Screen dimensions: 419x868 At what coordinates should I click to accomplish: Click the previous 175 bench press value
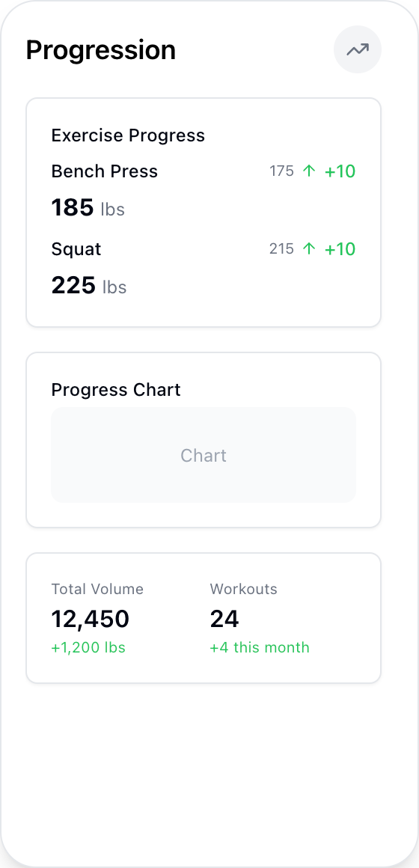(282, 171)
